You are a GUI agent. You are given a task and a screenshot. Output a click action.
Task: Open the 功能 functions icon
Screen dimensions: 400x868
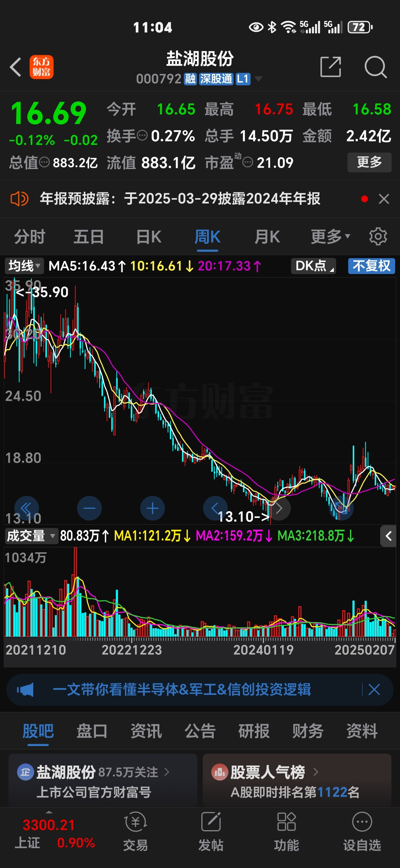point(287,832)
